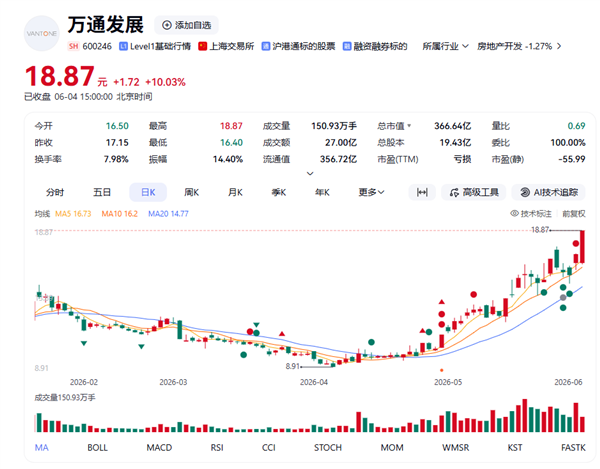The height and width of the screenshot is (469, 600).
Task: Open the 更多 period dropdown
Action: click(371, 192)
